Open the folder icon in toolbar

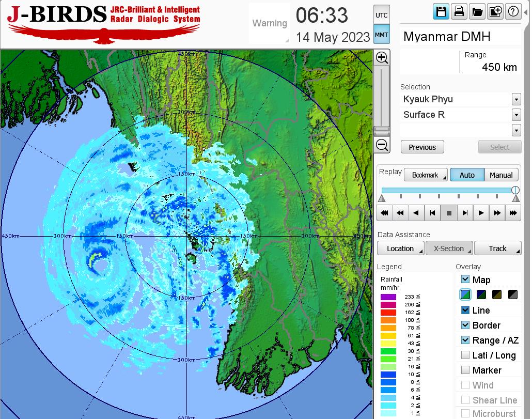pos(477,12)
